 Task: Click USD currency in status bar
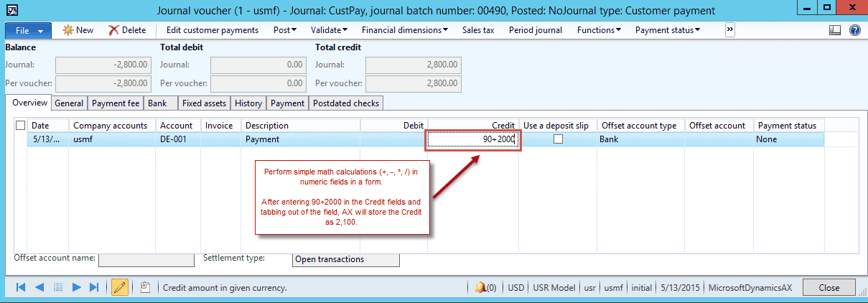click(516, 287)
